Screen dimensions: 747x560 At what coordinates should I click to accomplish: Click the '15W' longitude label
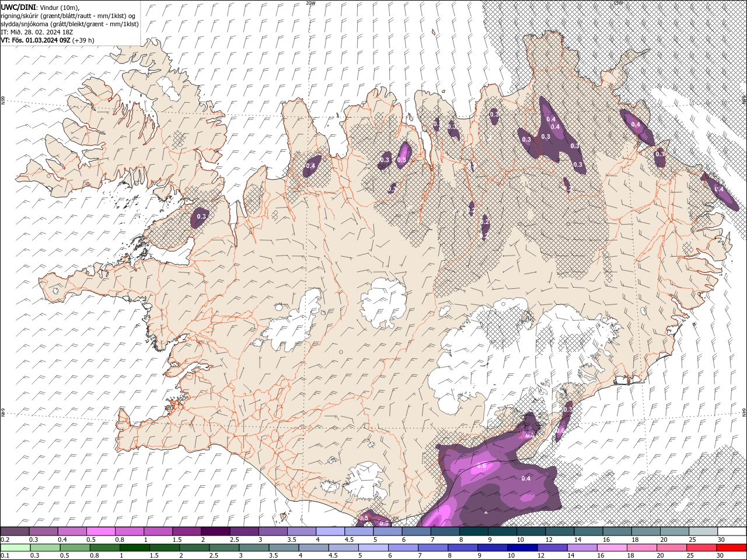[x=619, y=3]
